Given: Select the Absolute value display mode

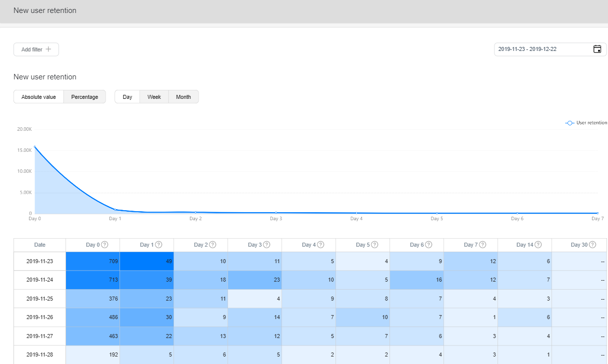Looking at the screenshot, I should click(x=38, y=96).
